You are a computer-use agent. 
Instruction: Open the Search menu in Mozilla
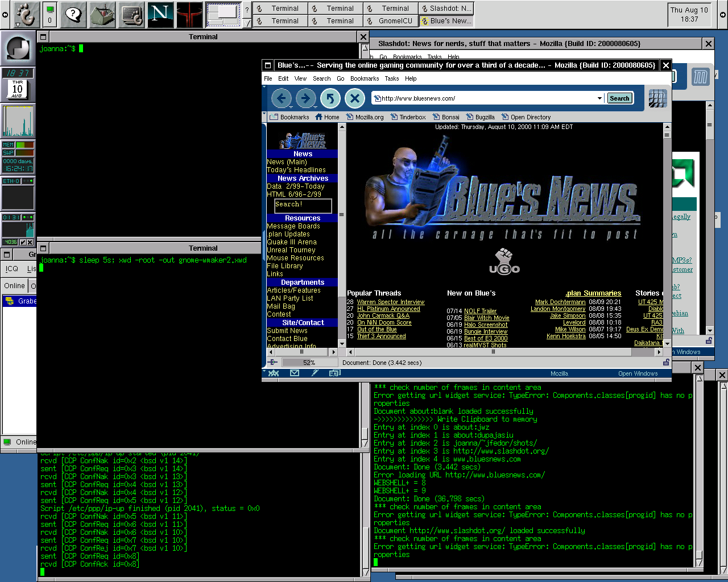321,78
